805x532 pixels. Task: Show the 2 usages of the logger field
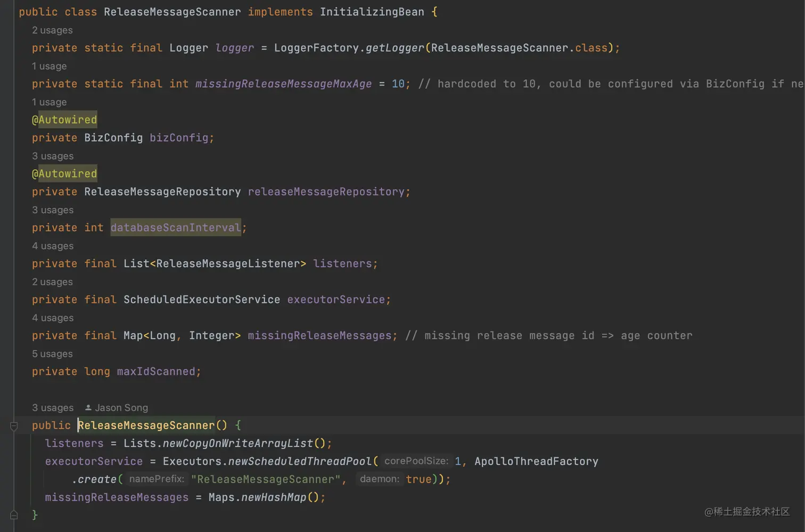coord(52,30)
